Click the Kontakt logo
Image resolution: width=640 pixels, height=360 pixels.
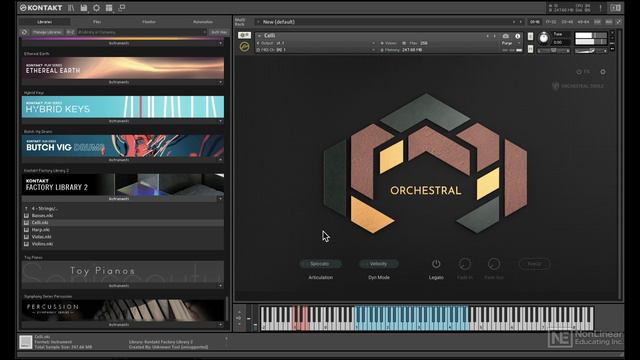coord(41,8)
